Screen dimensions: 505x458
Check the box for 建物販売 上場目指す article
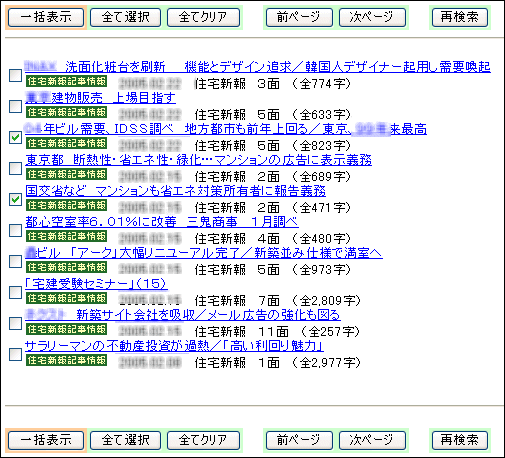tap(15, 106)
